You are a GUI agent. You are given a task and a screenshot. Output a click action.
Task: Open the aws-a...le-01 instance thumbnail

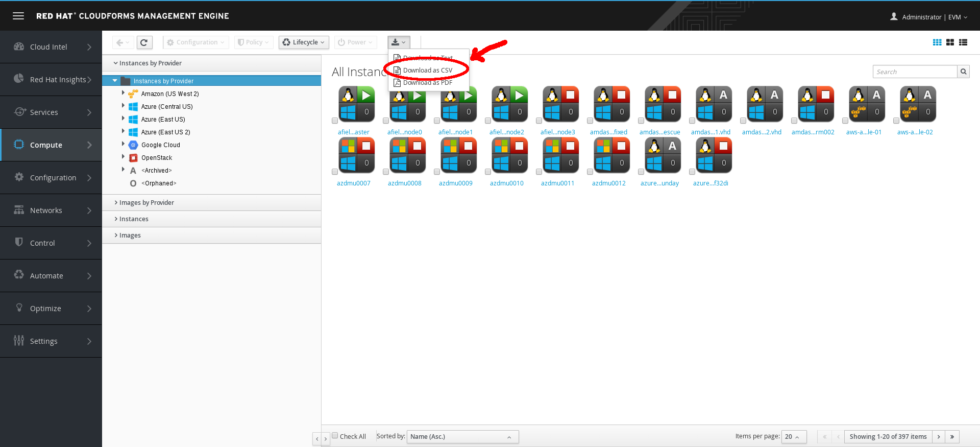pos(867,104)
